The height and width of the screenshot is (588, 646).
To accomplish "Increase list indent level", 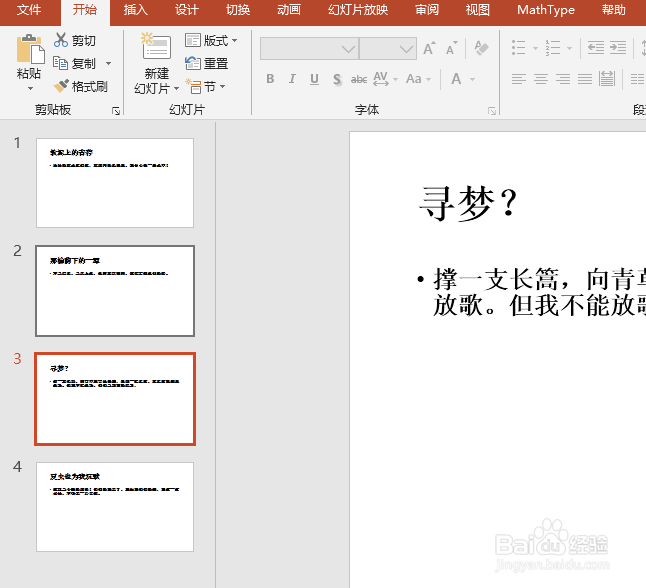I will [x=618, y=48].
